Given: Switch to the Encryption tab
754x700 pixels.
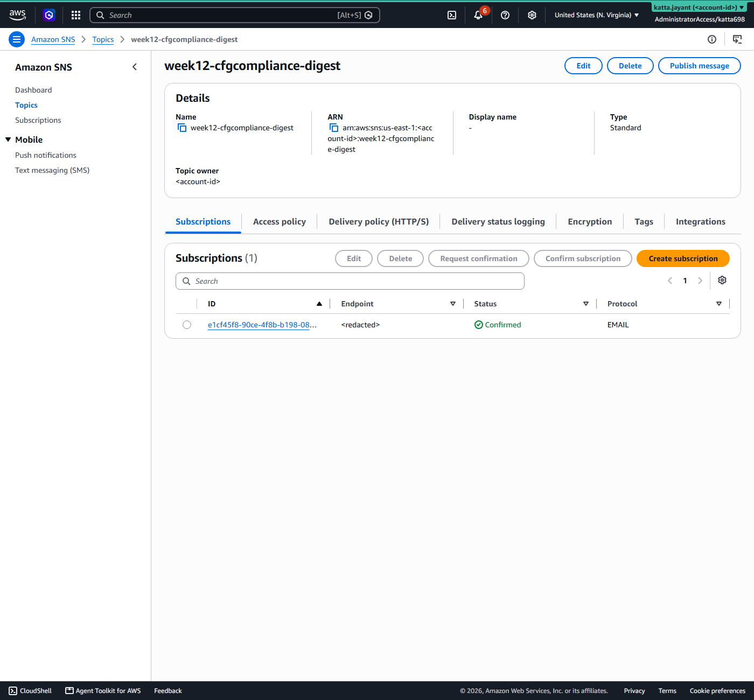Looking at the screenshot, I should coord(590,222).
